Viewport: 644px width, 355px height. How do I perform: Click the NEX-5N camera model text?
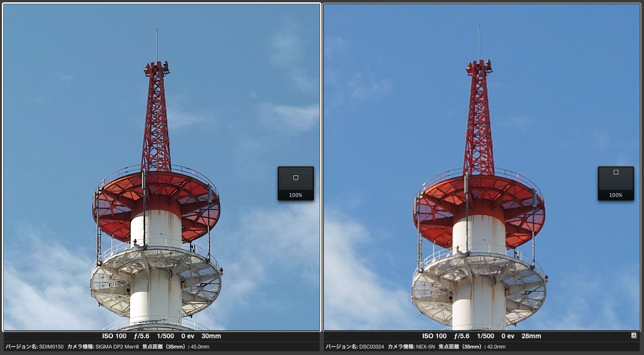(x=426, y=347)
